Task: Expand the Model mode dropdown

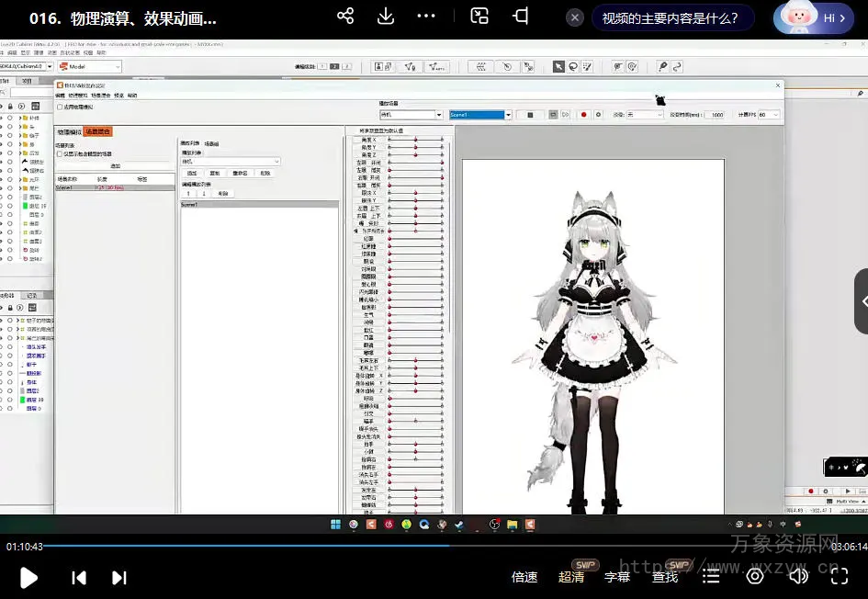Action: (117, 66)
